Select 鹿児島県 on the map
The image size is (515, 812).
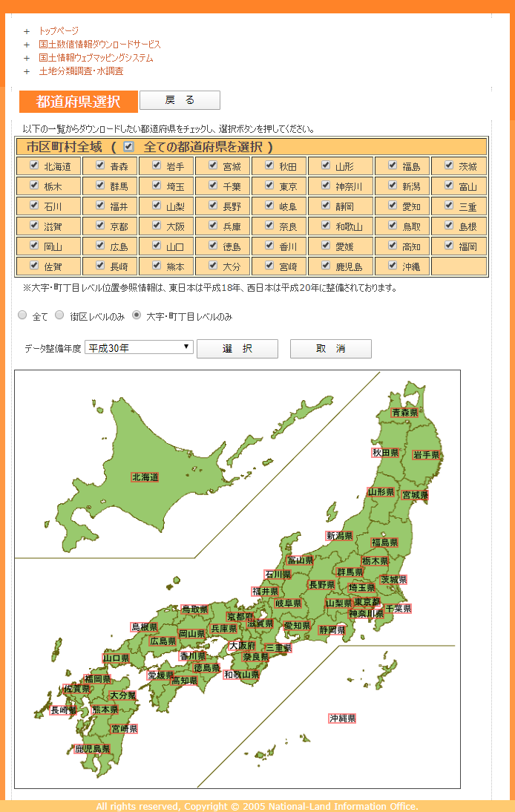coord(93,749)
